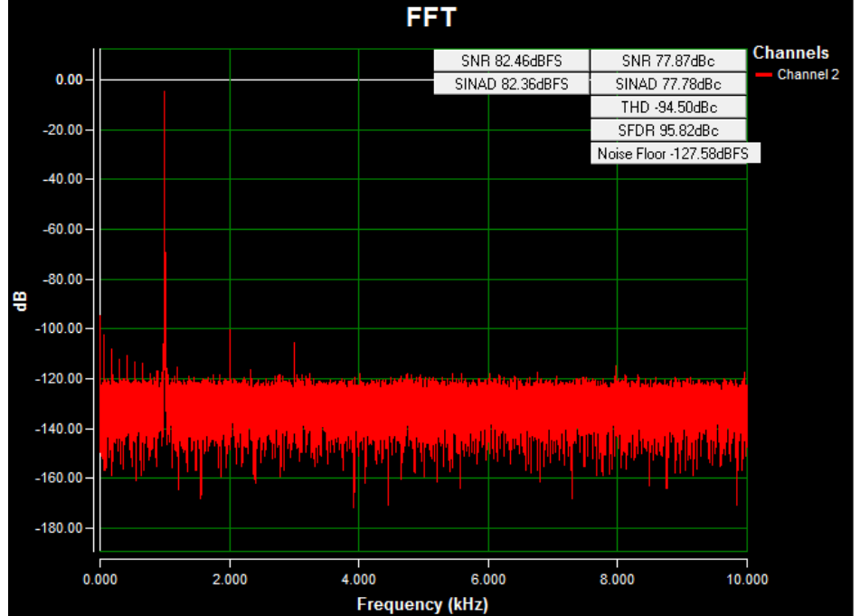The image size is (860, 616).
Task: Click the Channel 2 legend label
Action: [808, 74]
